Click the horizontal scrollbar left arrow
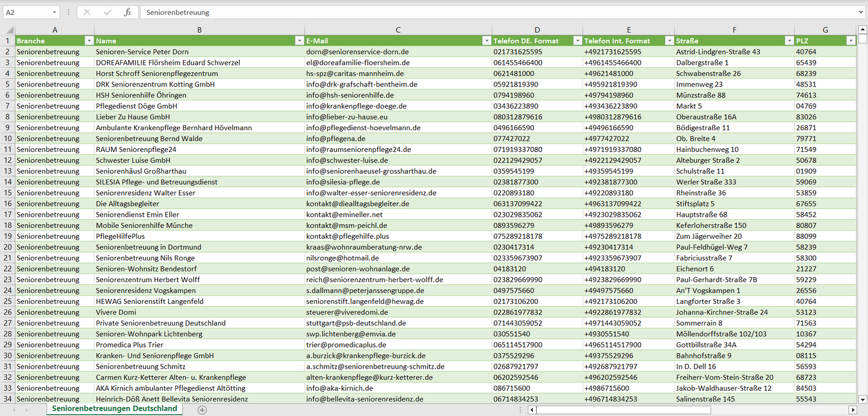Viewport: 868px width, 416px height. (x=532, y=410)
